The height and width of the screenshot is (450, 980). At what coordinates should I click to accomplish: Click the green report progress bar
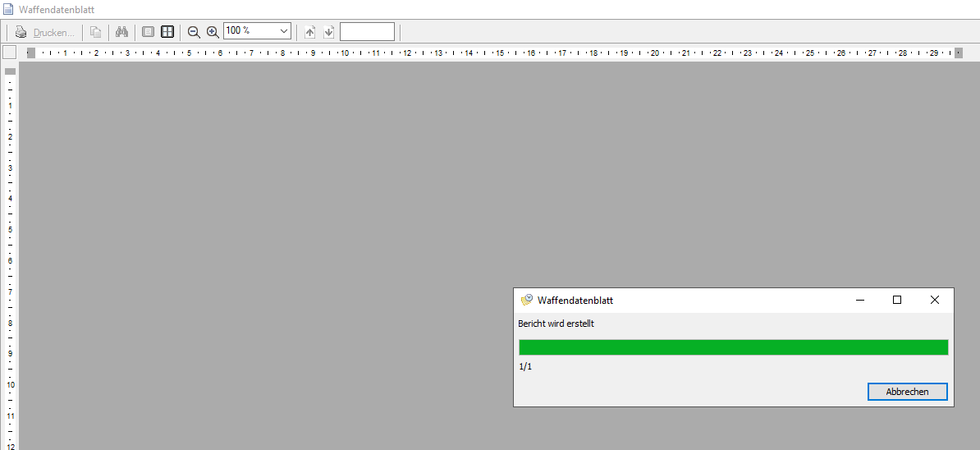(733, 347)
